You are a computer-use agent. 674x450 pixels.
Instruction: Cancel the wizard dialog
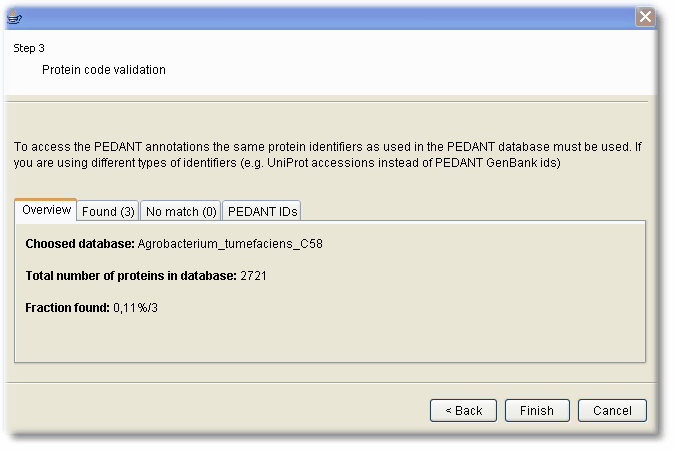pos(612,410)
